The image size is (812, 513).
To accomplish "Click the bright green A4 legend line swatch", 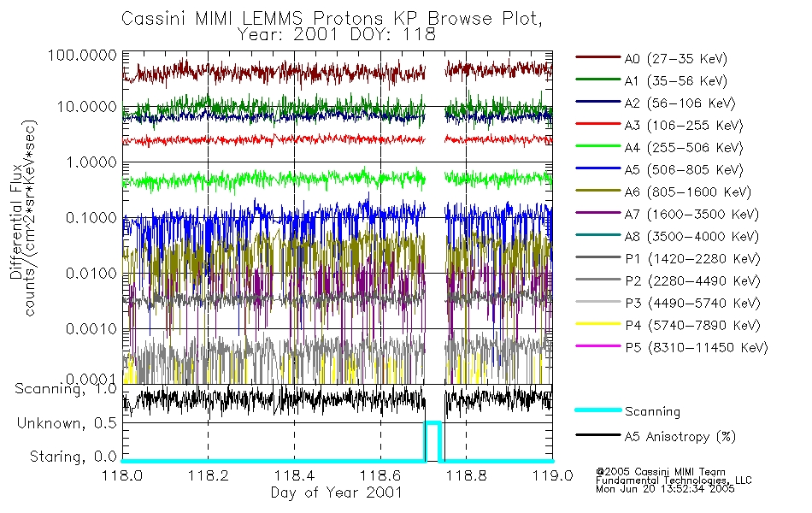I will [598, 146].
